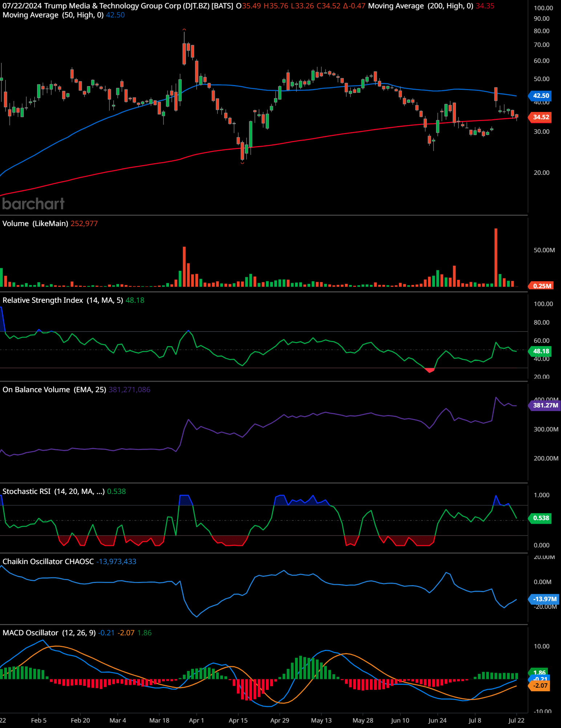Click the Volume value 252,977

(x=84, y=224)
